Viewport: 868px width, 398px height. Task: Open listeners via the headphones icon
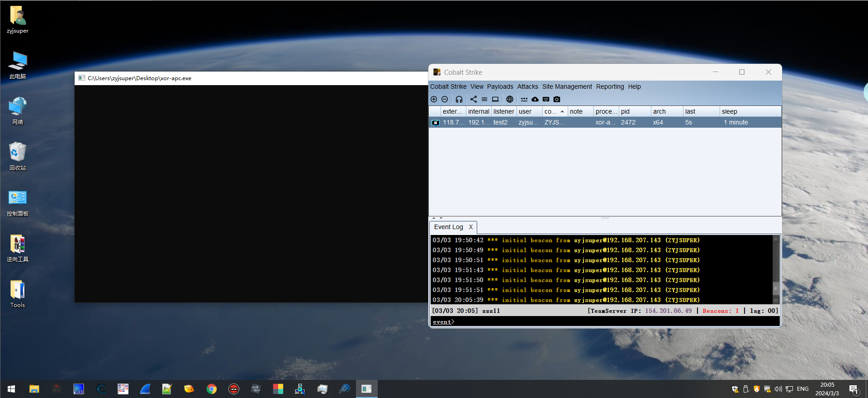pos(459,99)
